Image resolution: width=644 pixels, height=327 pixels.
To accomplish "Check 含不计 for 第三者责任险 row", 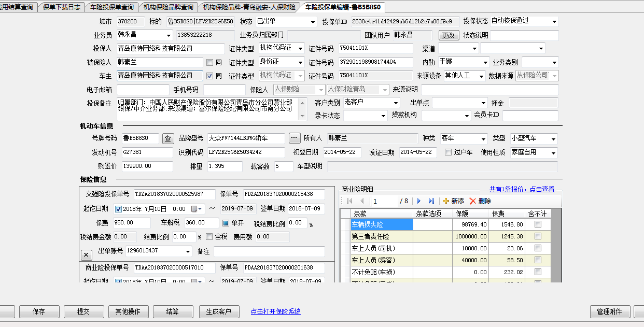I will coord(538,237).
